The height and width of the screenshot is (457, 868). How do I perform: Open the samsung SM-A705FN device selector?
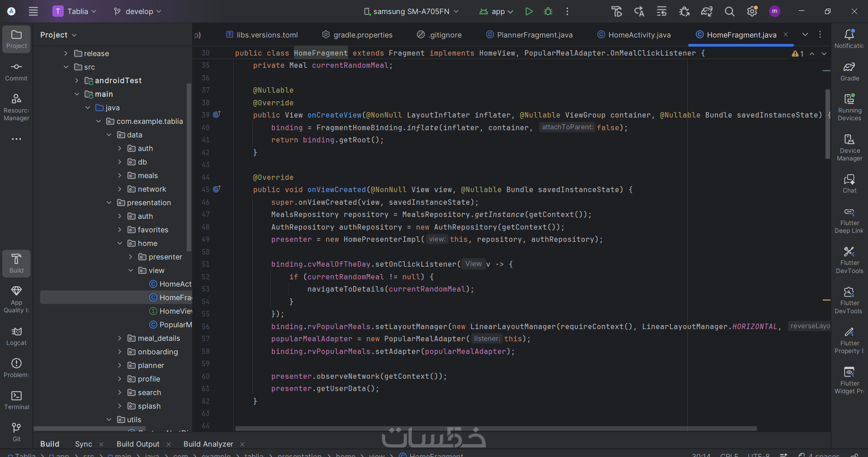[x=411, y=11]
